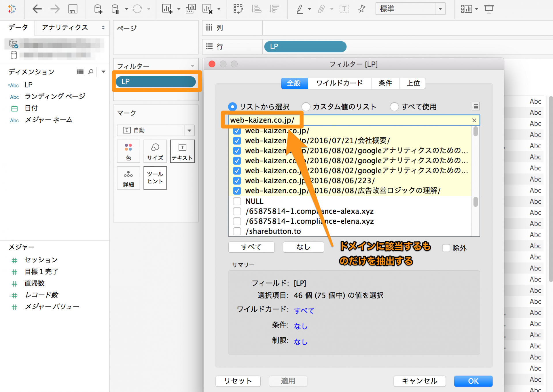The image size is (553, 392).
Task: Open Show/Hide cards dropdown arrow
Action: 476,9
